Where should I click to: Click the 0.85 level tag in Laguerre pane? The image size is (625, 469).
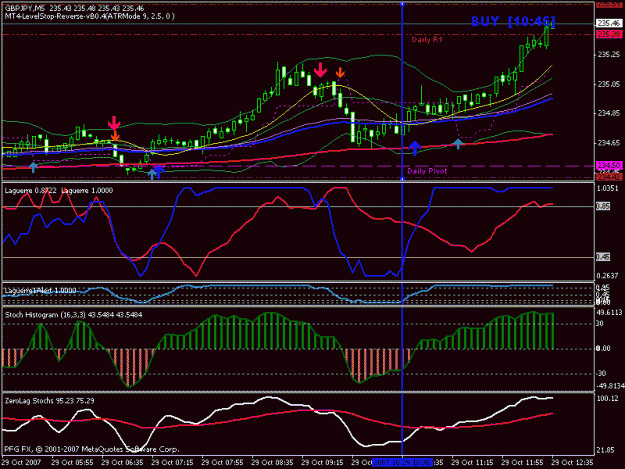(x=603, y=206)
